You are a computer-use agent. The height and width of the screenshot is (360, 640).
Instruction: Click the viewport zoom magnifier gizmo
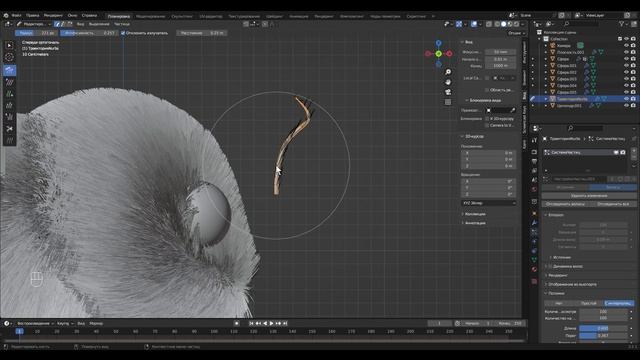pyautogui.click(x=448, y=72)
